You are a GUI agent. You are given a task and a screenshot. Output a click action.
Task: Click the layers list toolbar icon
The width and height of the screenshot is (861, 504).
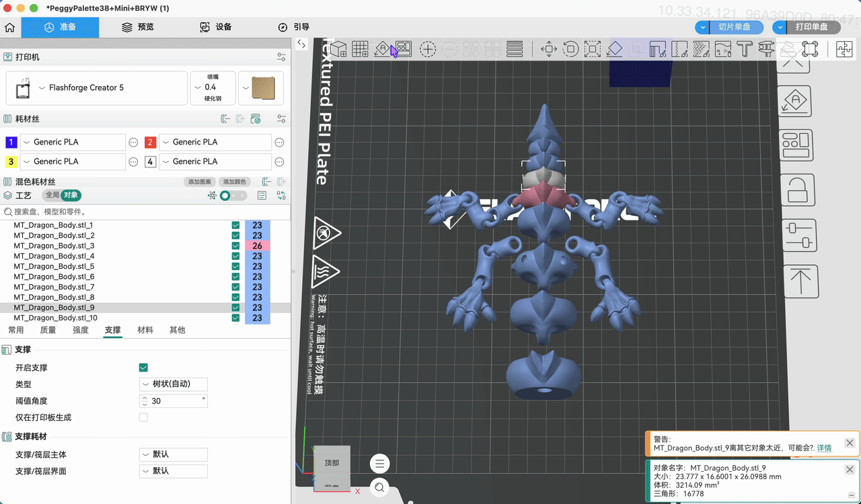(515, 49)
